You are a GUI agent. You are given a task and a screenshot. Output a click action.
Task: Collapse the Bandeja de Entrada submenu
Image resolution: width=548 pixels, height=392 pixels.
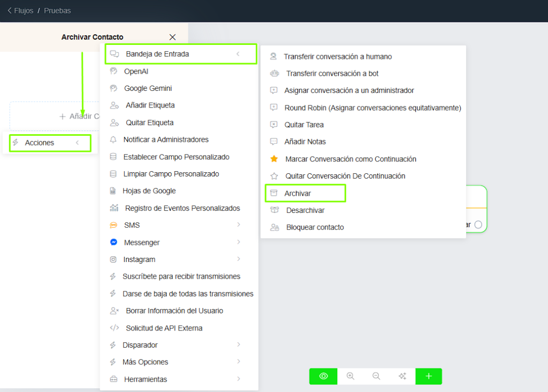[x=238, y=54]
